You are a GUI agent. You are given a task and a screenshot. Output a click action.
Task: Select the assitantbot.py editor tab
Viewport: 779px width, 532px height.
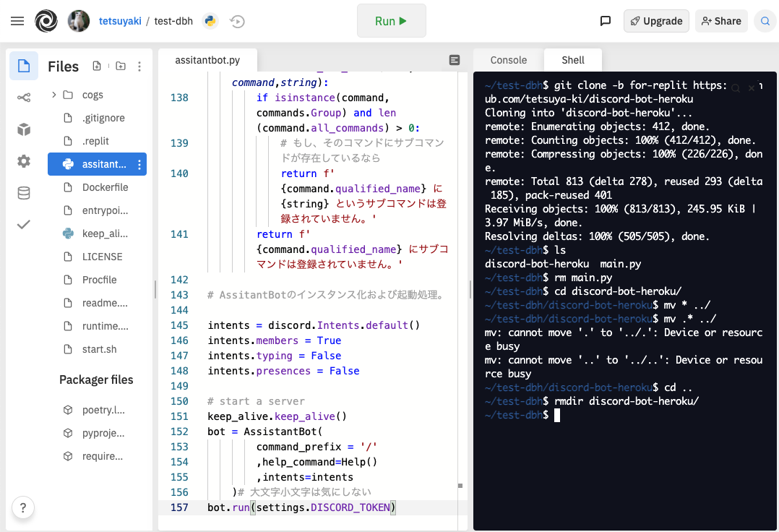pos(207,60)
